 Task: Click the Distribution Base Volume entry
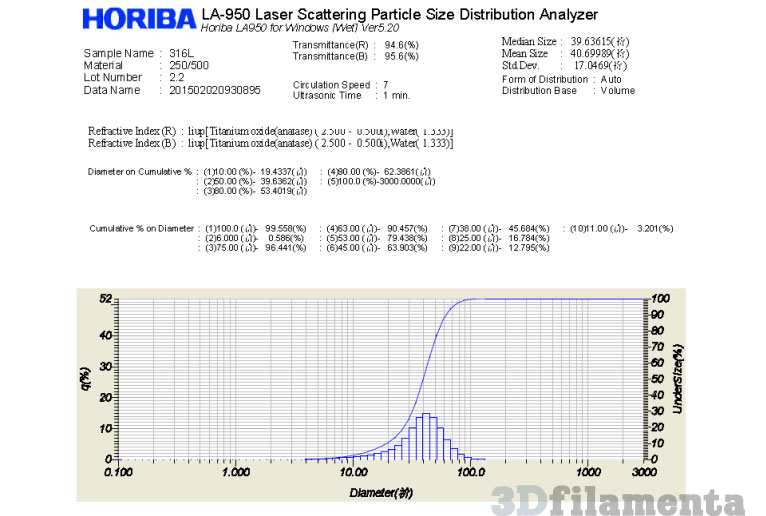click(617, 91)
